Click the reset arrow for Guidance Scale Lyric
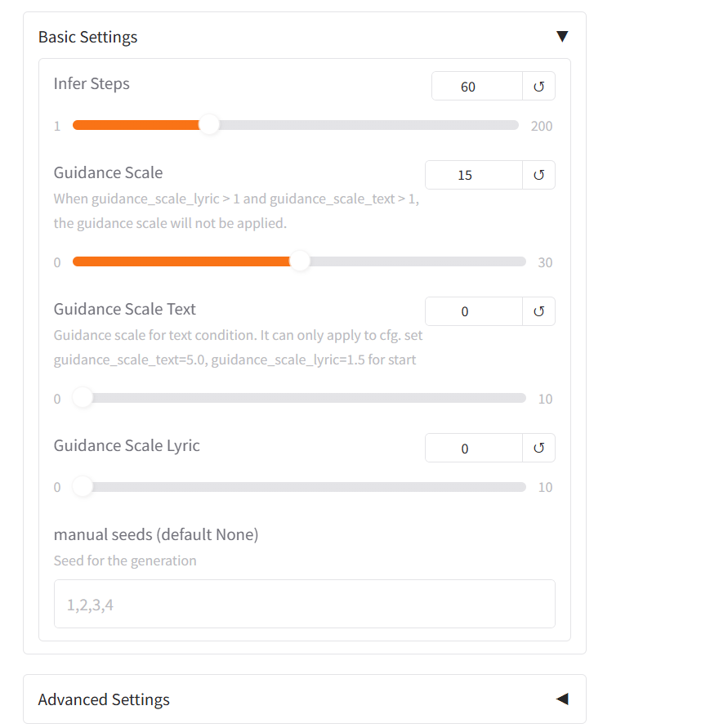719x728 pixels. pyautogui.click(x=538, y=448)
